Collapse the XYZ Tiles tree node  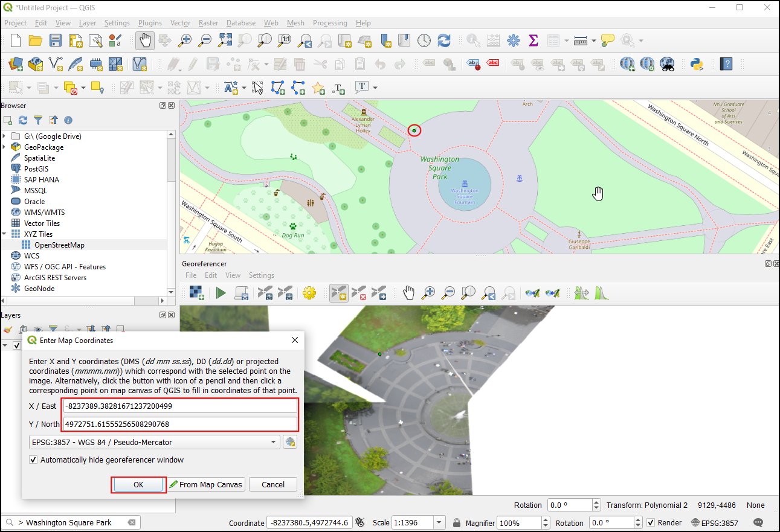click(x=4, y=234)
